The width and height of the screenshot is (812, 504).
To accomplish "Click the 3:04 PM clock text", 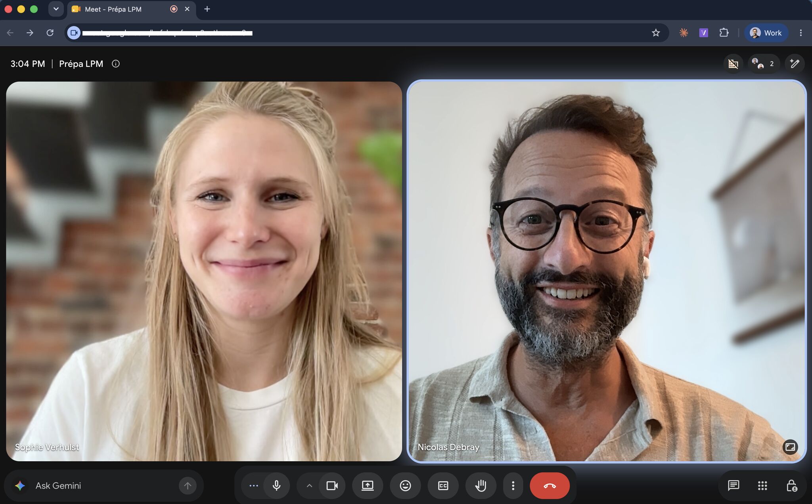I will click(x=28, y=64).
